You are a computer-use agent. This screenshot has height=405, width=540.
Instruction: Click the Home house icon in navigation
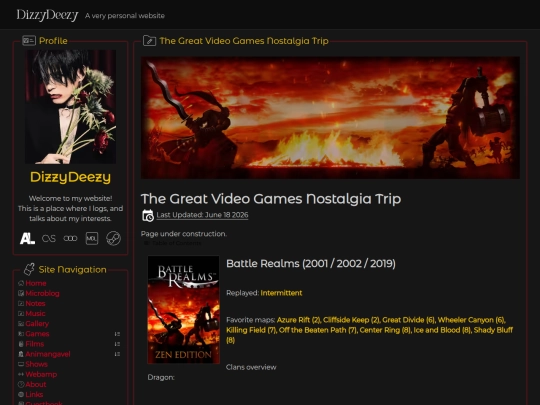[21, 283]
